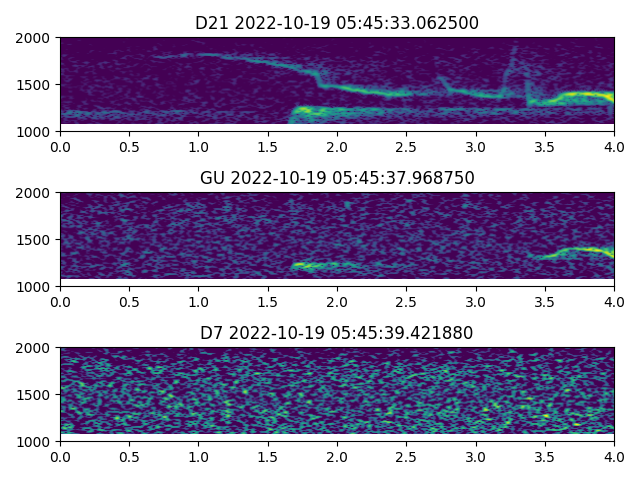The image size is (640, 480).
Task: Click the GU 2022-10-19 plot title
Action: [x=337, y=178]
